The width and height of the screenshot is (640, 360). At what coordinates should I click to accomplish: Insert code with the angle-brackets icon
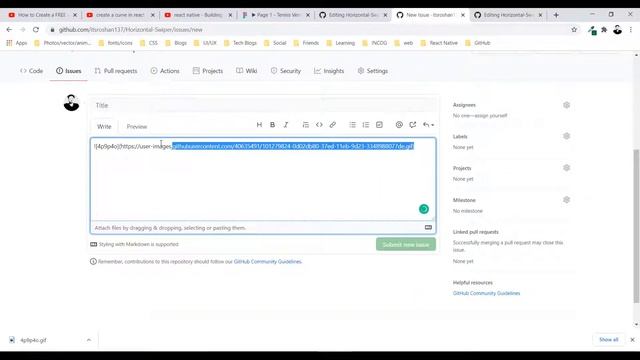point(319,125)
